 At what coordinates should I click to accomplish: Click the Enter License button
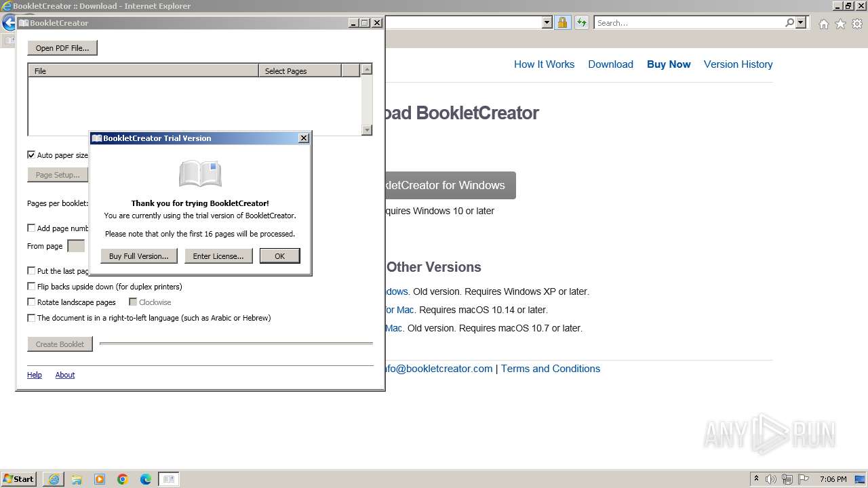coord(218,256)
